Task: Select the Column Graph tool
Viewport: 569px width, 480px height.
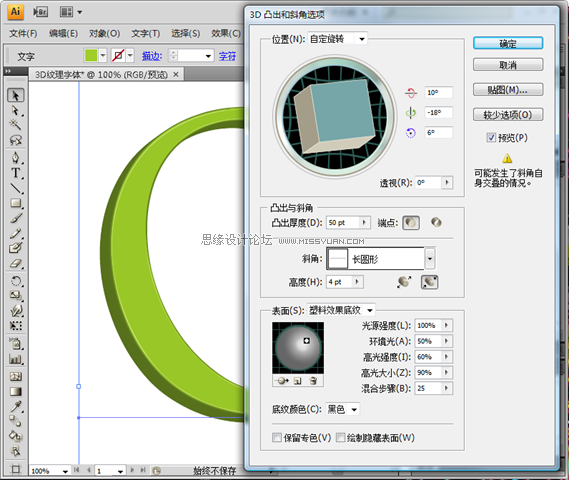Action: click(16, 359)
